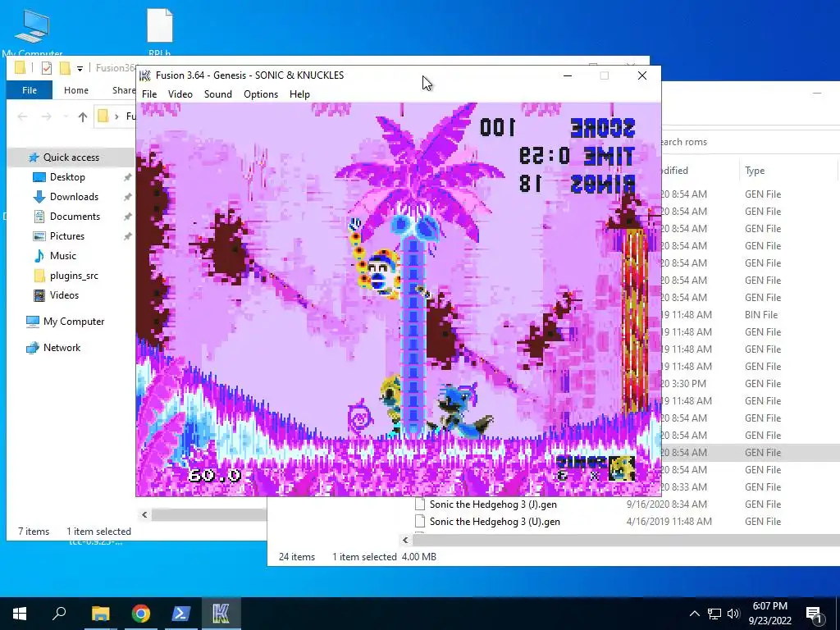Click the Downloads arrow icon in sidebar
The image size is (840, 630).
[x=39, y=197]
